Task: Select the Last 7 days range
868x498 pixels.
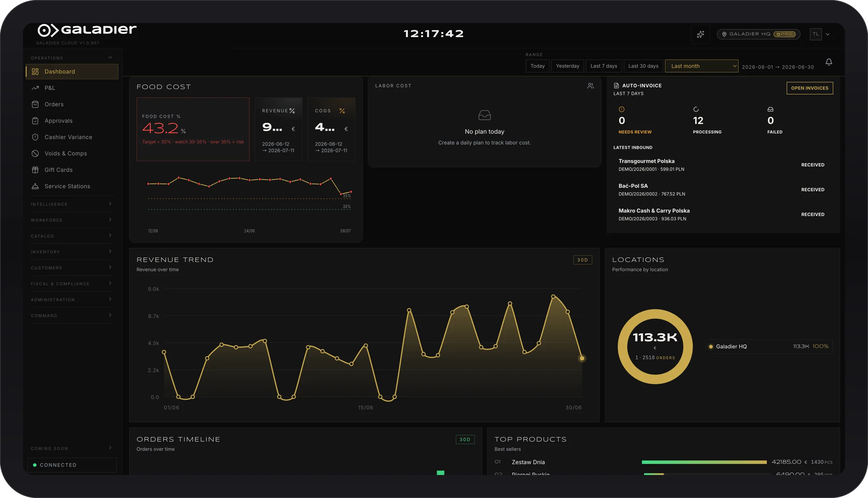Action: (604, 66)
